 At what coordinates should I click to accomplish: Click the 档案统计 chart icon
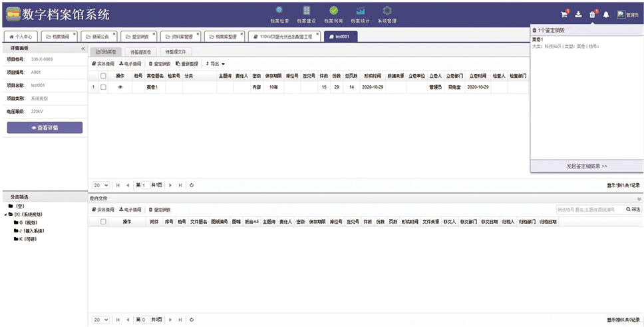click(360, 11)
